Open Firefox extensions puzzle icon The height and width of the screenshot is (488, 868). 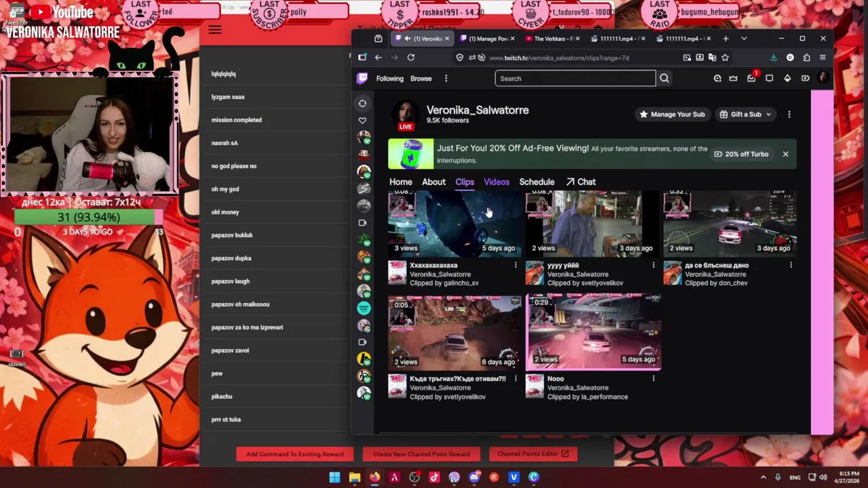click(x=806, y=58)
